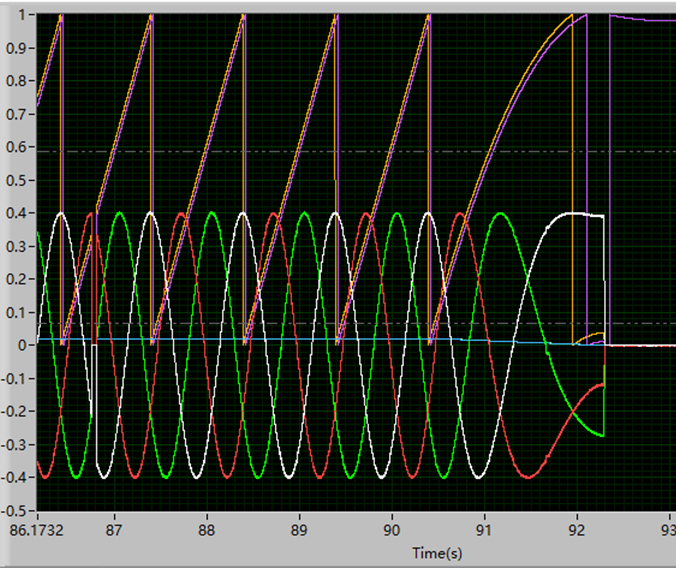Image resolution: width=676 pixels, height=568 pixels.
Task: Select the 87 tick label on time axis
Action: click(x=114, y=531)
